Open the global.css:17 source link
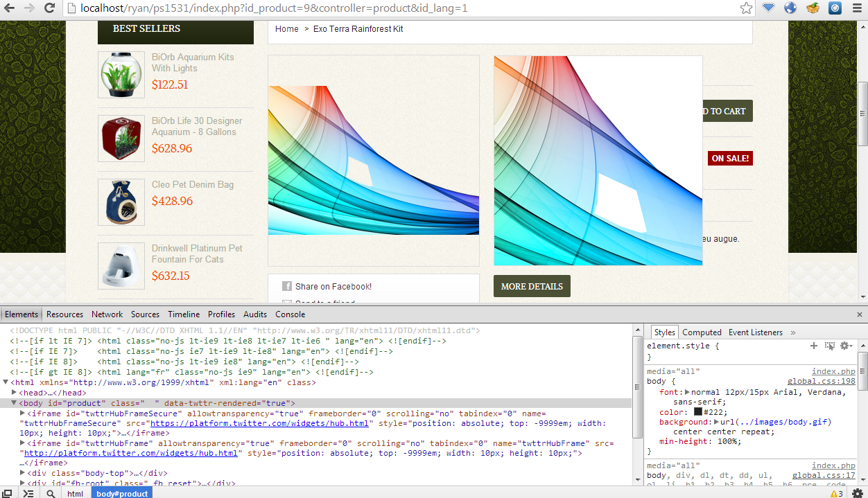 coord(824,476)
